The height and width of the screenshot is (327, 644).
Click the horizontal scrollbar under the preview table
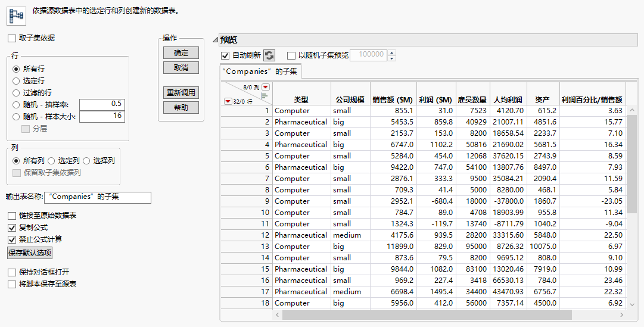click(x=423, y=314)
